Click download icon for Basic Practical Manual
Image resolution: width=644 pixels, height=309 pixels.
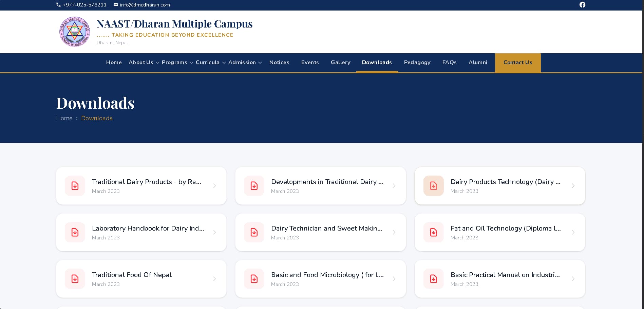(x=434, y=279)
